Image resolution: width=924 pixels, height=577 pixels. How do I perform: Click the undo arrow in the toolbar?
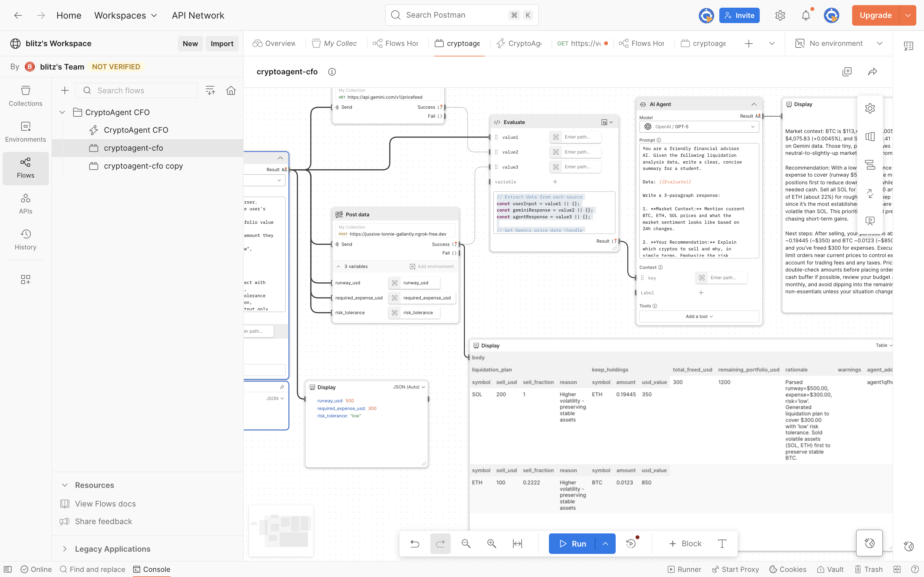pos(415,543)
